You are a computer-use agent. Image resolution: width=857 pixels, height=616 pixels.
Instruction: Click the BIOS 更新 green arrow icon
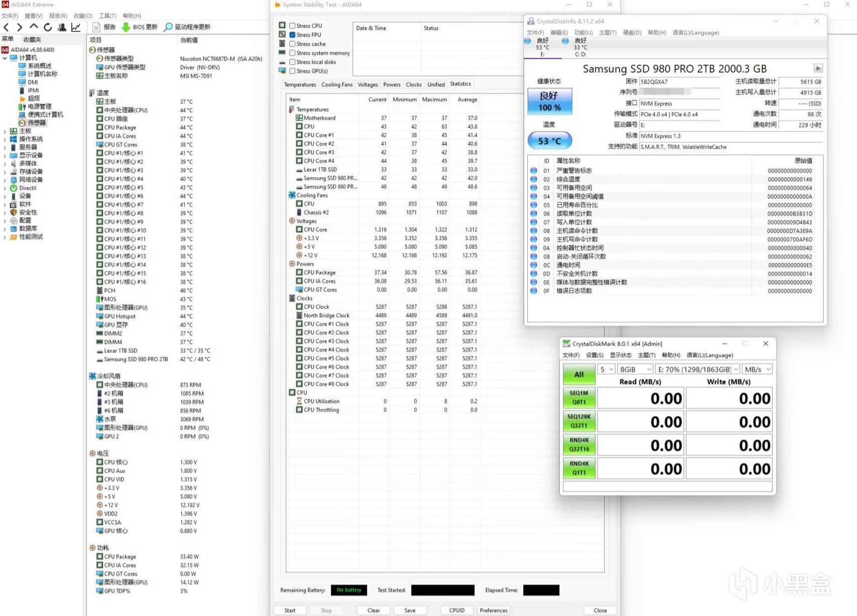coord(126,27)
